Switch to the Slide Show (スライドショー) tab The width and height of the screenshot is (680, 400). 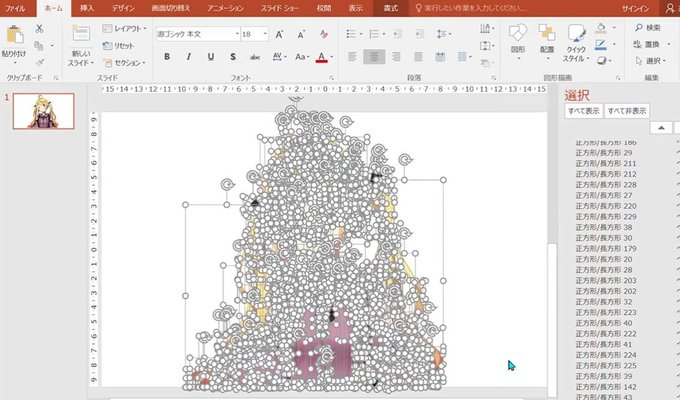point(279,8)
